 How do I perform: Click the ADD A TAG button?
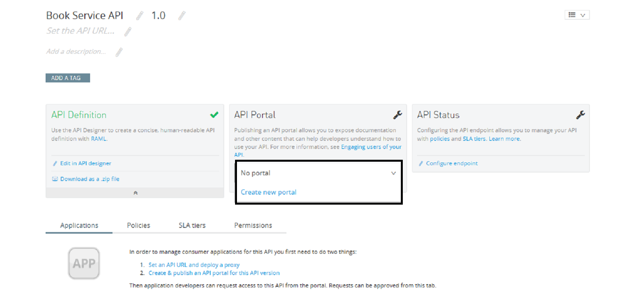(68, 78)
